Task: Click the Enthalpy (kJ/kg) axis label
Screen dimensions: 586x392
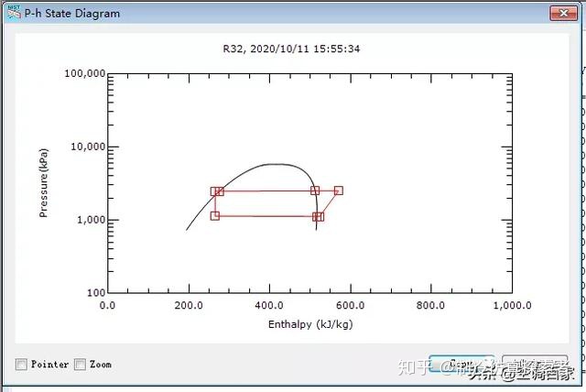Action: click(310, 324)
